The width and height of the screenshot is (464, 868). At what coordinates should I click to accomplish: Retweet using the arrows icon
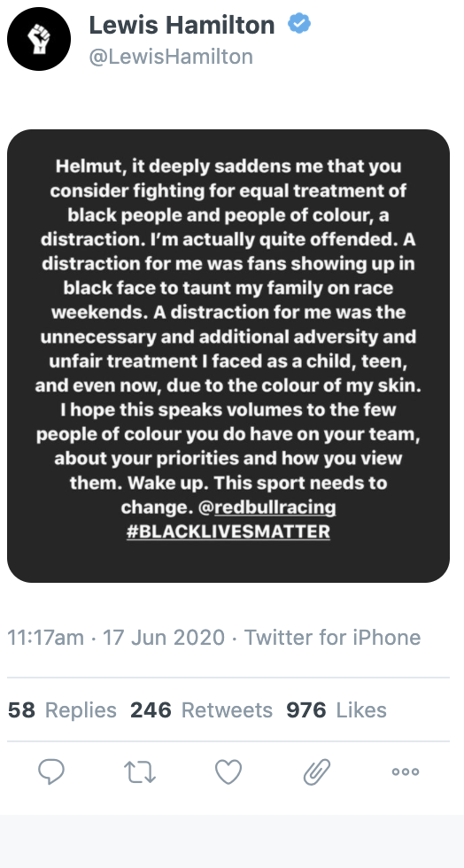140,771
